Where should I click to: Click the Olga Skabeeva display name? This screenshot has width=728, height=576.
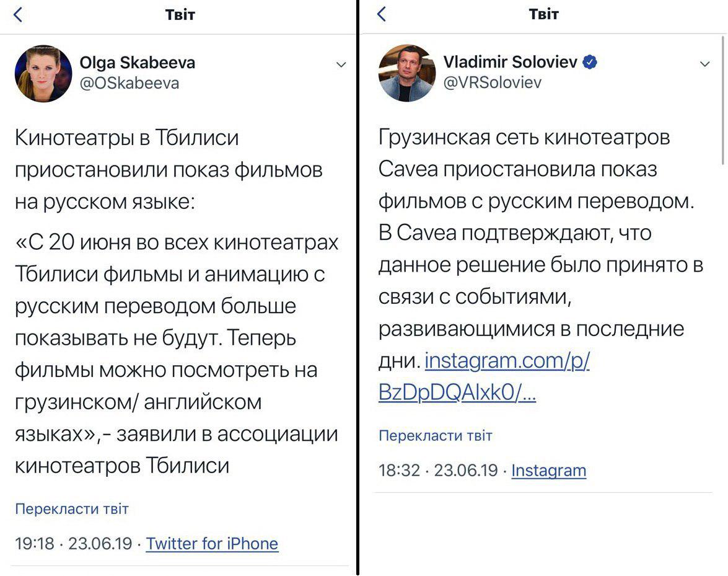tap(138, 62)
